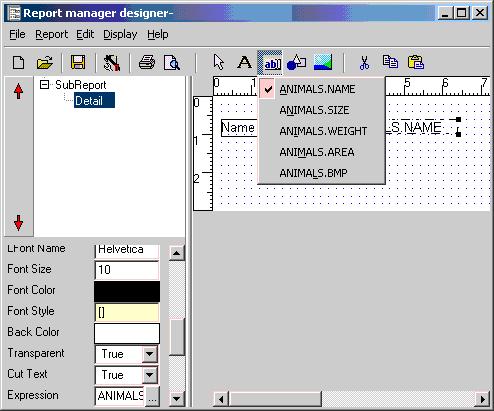Screen dimensions: 494x411
Task: Minimize the Report manager designer window
Action: (445, 13)
